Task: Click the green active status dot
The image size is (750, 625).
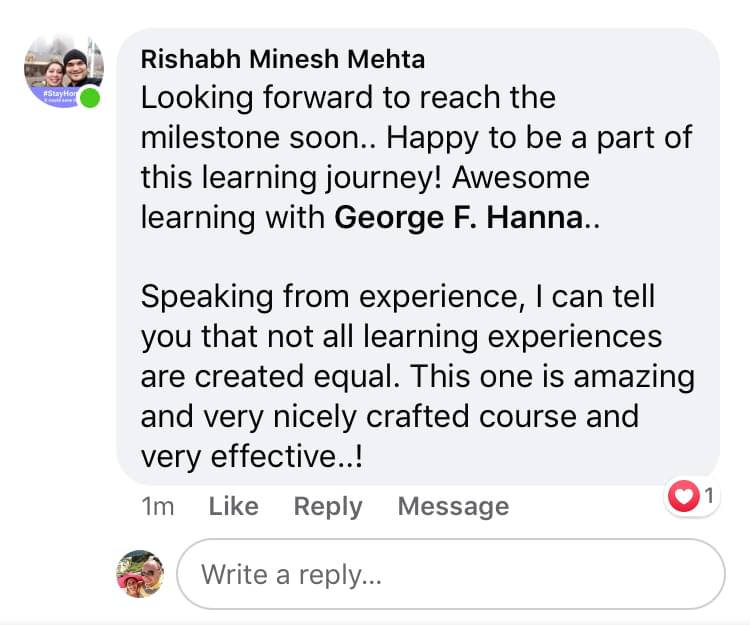Action: tap(91, 99)
